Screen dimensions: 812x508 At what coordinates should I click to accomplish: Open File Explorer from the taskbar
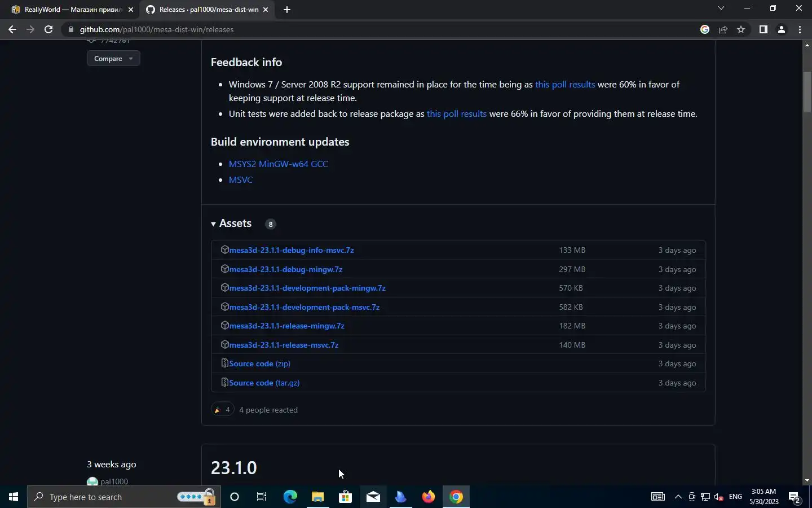[317, 497]
